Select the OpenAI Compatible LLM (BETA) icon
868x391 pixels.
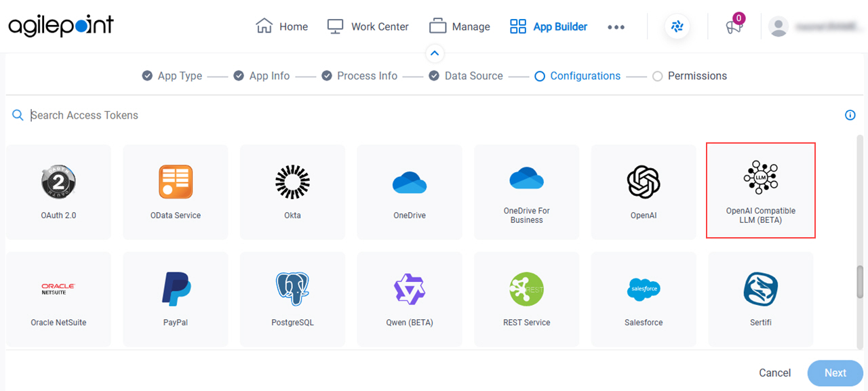click(761, 178)
